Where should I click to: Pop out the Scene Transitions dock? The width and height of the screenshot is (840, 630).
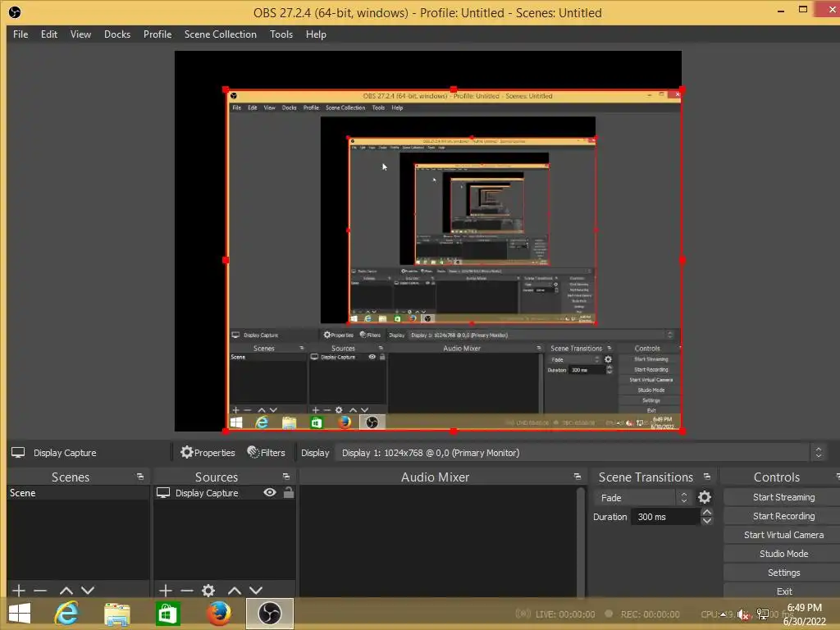click(x=706, y=477)
